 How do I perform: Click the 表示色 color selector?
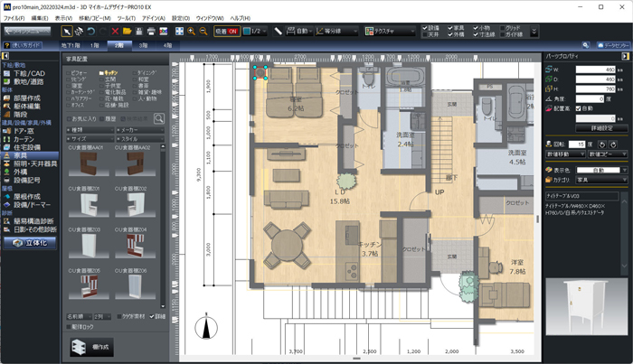click(599, 169)
